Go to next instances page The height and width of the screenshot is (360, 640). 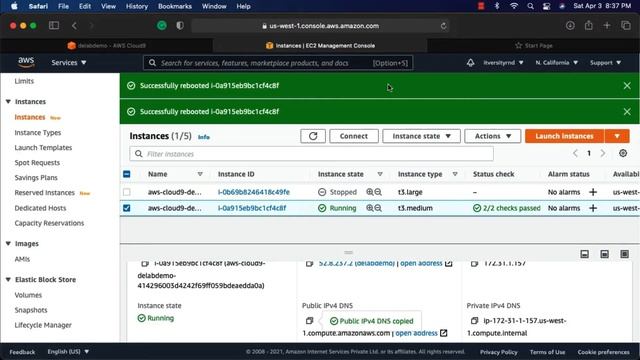(603, 153)
